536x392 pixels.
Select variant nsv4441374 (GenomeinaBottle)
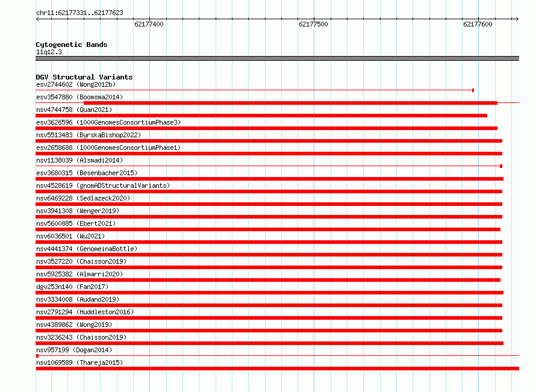[x=87, y=249]
